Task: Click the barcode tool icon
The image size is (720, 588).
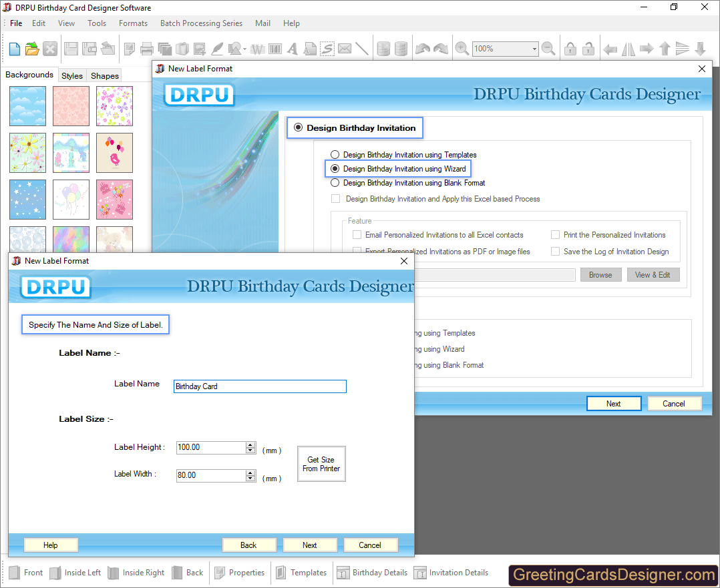Action: (x=275, y=49)
